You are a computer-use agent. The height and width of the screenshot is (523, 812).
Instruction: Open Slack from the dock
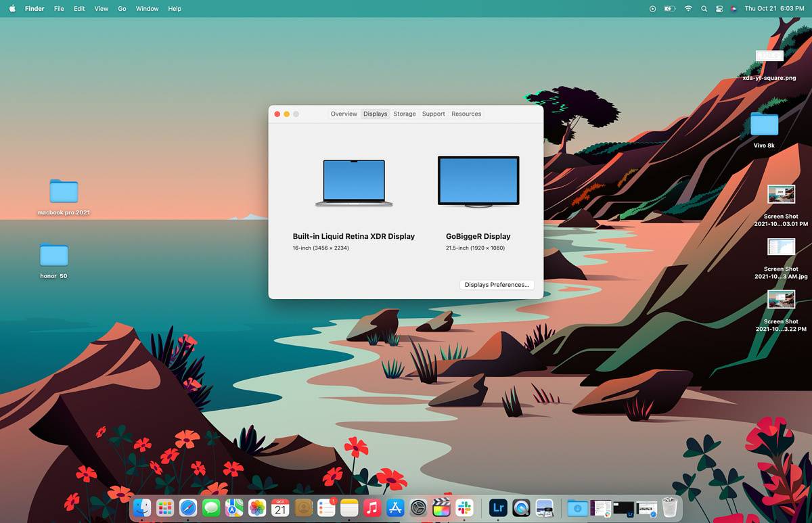(x=464, y=507)
